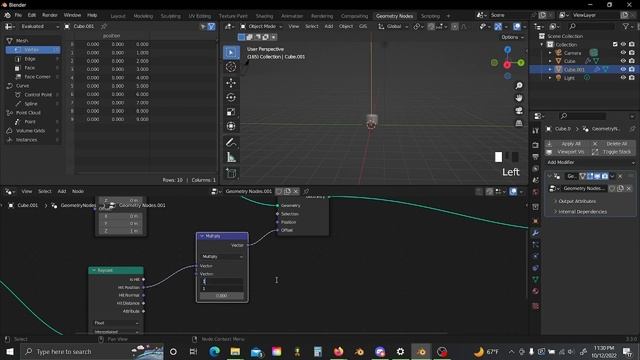The image size is (640, 360).
Task: Open Blender from the Windows taskbar
Action: pos(421,351)
